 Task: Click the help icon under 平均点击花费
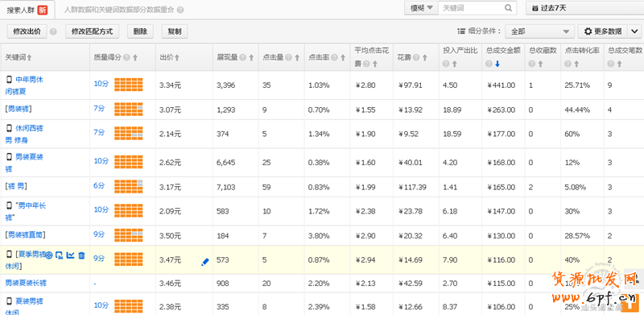point(366,64)
